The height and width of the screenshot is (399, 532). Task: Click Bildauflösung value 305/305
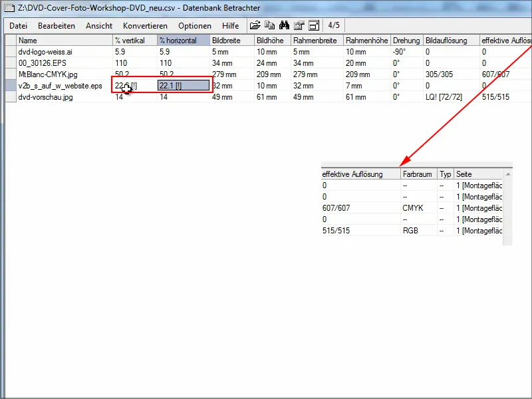(439, 74)
